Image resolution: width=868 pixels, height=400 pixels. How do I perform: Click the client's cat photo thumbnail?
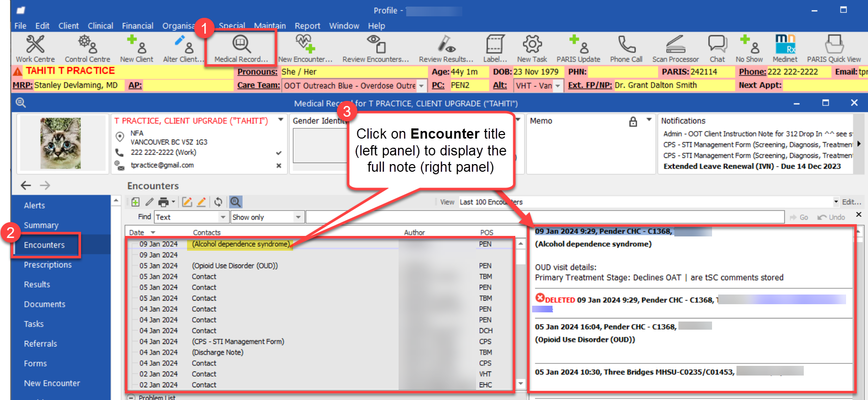coord(61,143)
